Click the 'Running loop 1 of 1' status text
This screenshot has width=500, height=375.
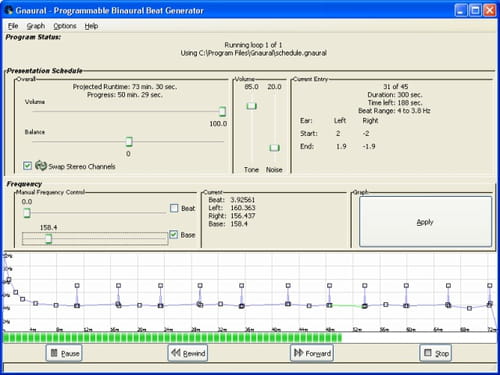coord(253,45)
